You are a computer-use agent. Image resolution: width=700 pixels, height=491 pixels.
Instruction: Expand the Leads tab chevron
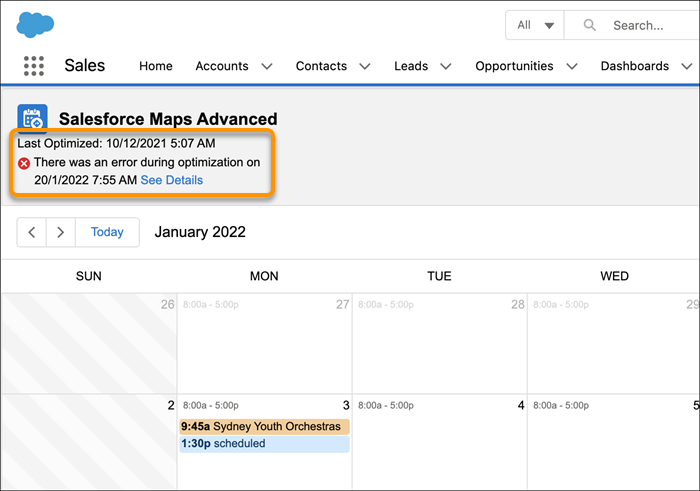click(446, 67)
